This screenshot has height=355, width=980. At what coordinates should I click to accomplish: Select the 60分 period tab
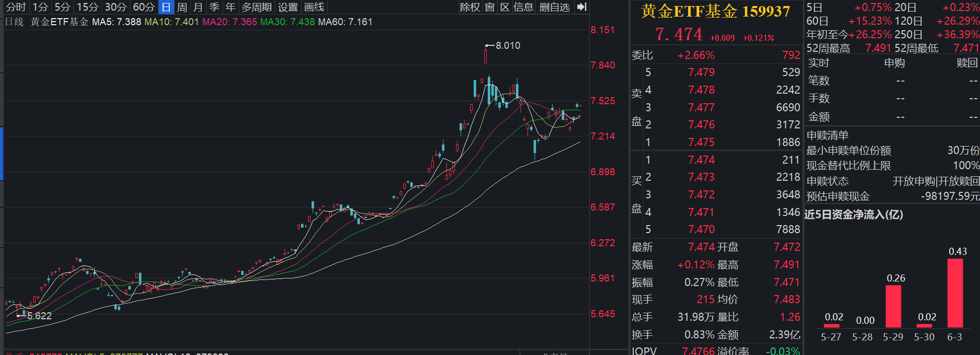coord(144,7)
